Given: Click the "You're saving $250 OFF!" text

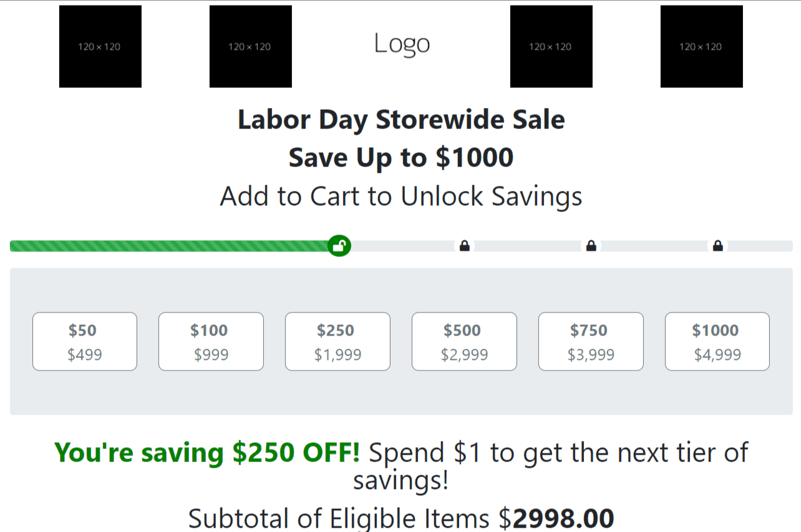Looking at the screenshot, I should coord(207,452).
